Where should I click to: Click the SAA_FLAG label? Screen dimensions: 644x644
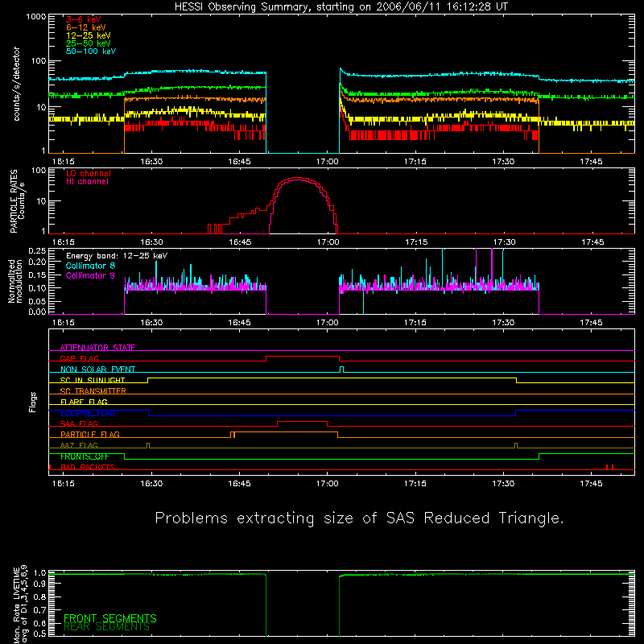pos(79,423)
